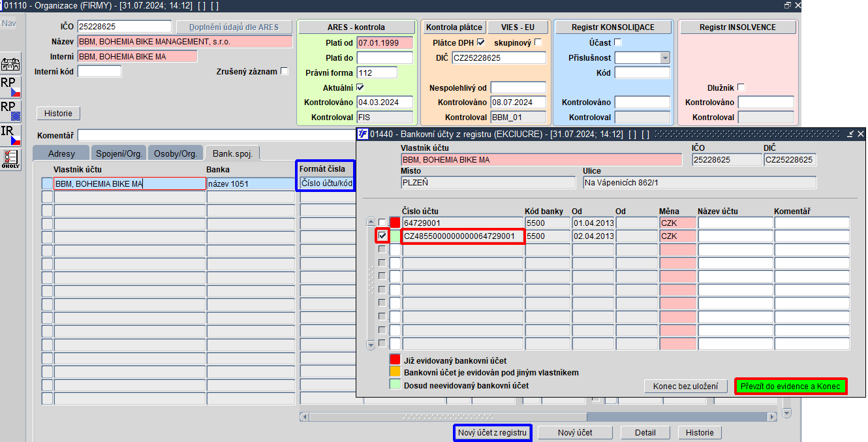Uncheck the box for account CZ4855000000000064729001
The image size is (868, 442).
pyautogui.click(x=382, y=236)
